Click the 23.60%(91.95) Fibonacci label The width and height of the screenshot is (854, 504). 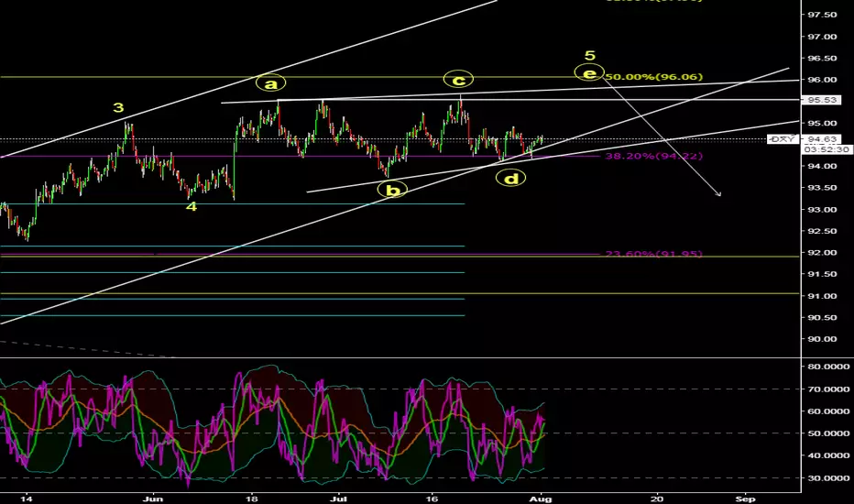(x=654, y=253)
